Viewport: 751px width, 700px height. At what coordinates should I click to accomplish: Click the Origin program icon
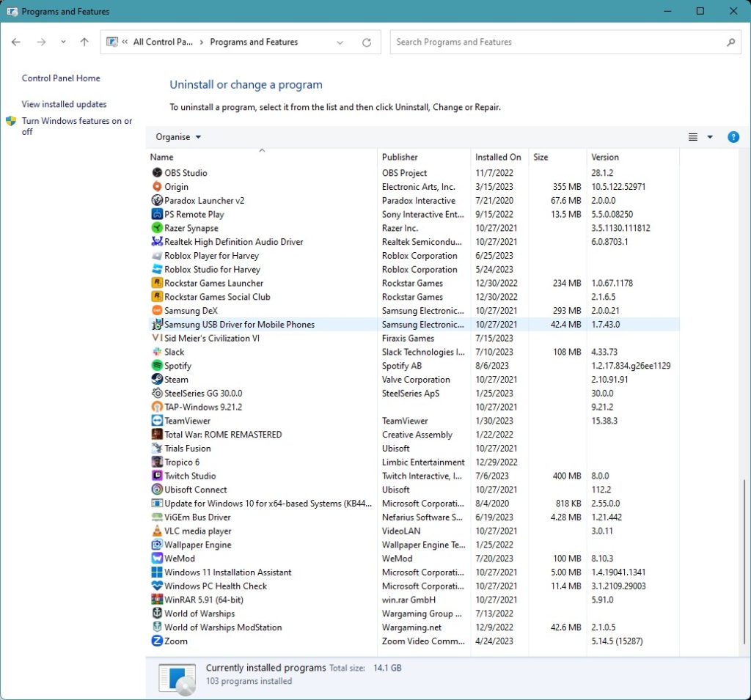157,187
